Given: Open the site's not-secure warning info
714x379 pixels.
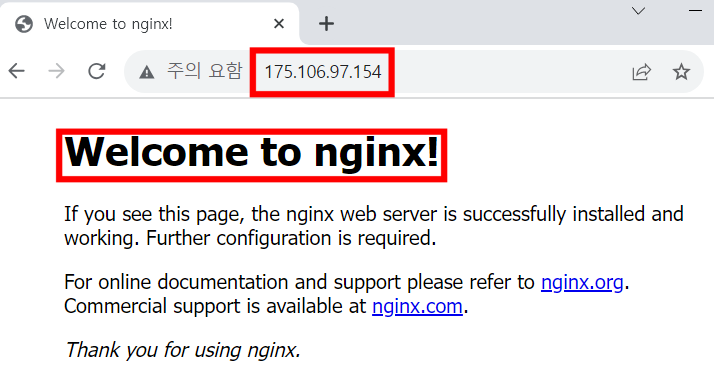Looking at the screenshot, I should tap(147, 72).
